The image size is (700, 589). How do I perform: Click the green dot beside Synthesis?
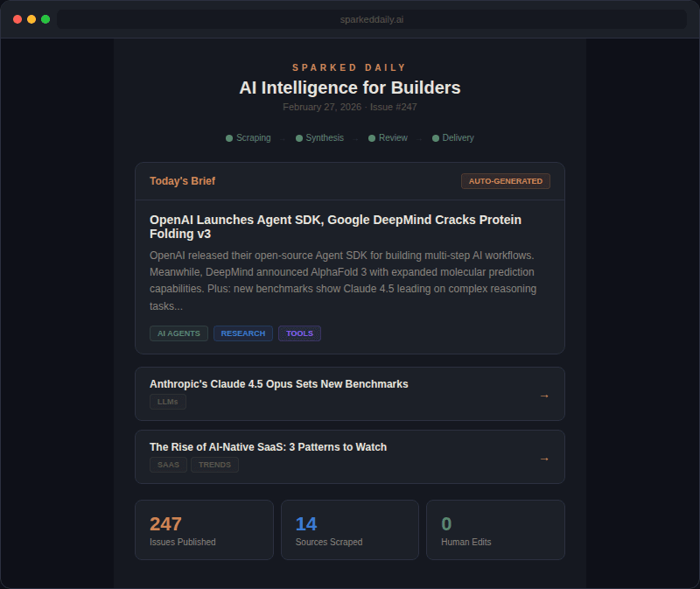(x=299, y=138)
